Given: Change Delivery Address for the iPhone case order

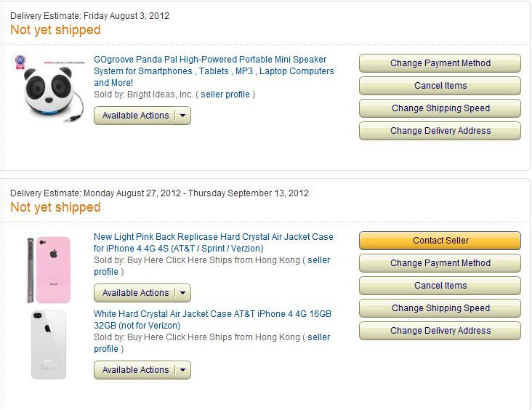Looking at the screenshot, I should click(x=440, y=331).
